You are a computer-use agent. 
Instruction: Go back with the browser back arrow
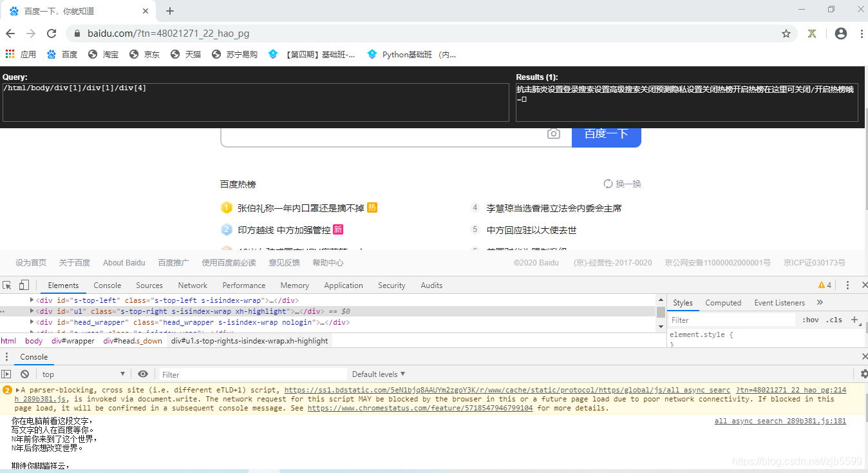[10, 34]
